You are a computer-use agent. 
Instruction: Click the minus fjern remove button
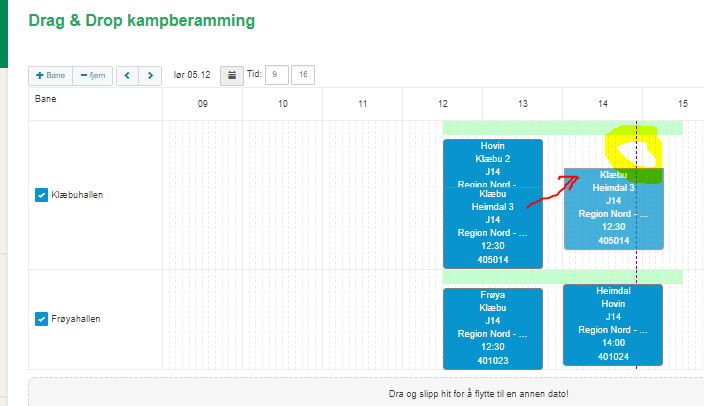coord(91,75)
